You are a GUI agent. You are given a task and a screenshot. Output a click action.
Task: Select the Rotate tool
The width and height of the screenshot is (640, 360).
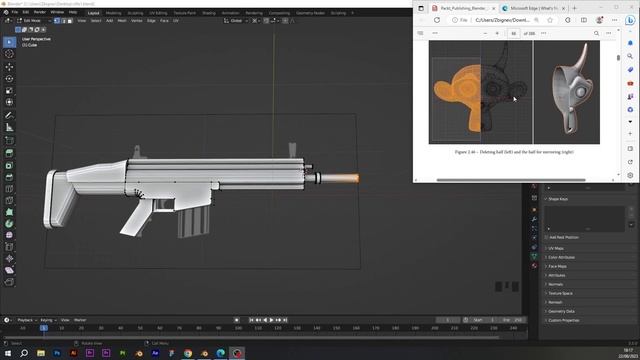pos(9,78)
